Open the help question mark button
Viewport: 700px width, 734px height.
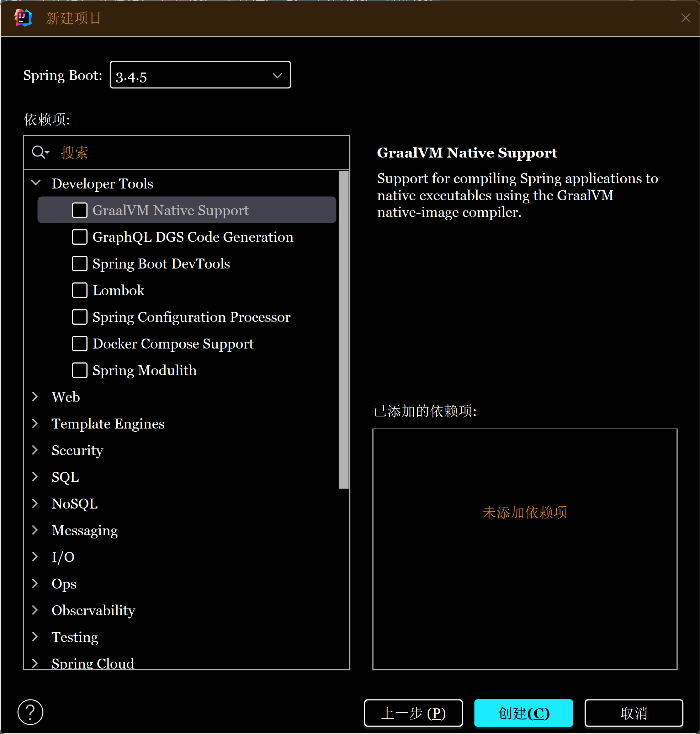click(30, 712)
